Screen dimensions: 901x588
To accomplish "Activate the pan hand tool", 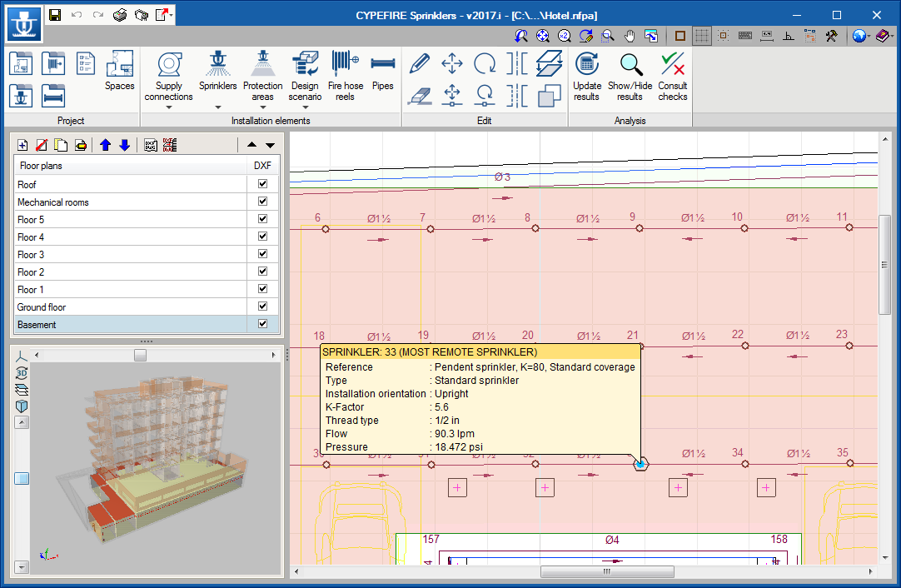I will click(x=630, y=36).
